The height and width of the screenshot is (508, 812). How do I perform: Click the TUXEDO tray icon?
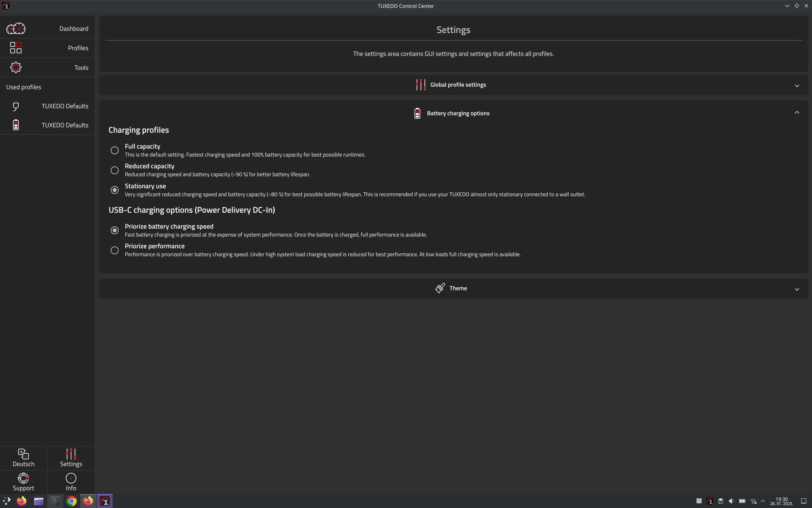710,501
